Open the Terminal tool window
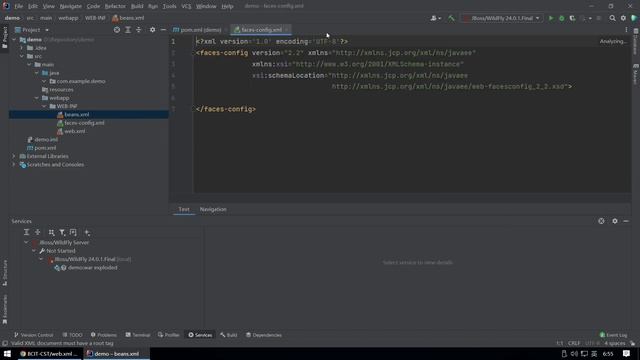The height and width of the screenshot is (360, 640). click(x=138, y=335)
